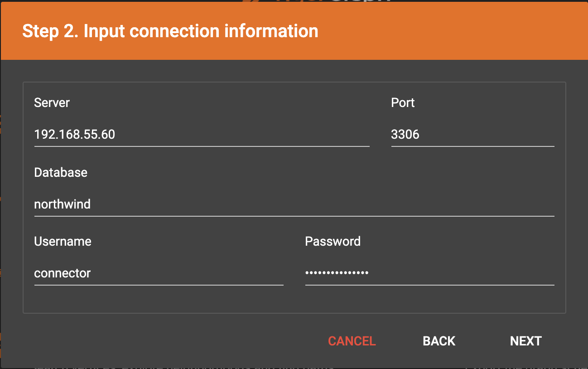This screenshot has height=369, width=588.
Task: Click the Port label
Action: click(x=403, y=103)
